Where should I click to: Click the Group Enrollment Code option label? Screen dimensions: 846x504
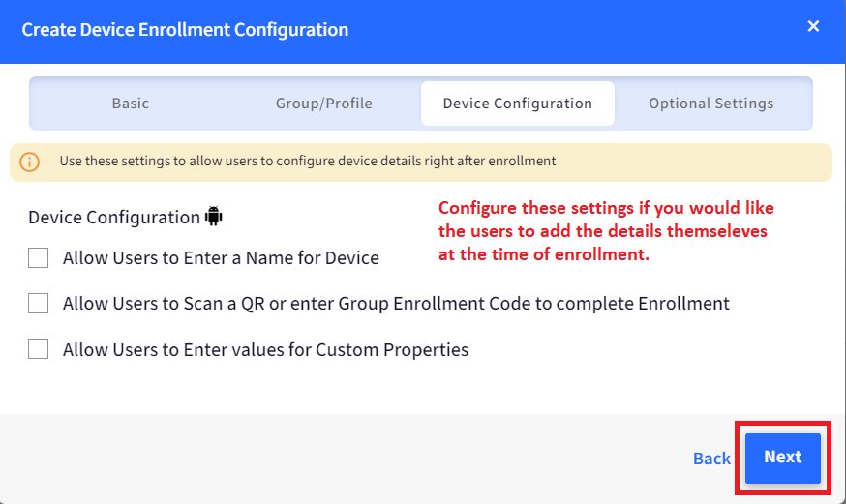[396, 304]
